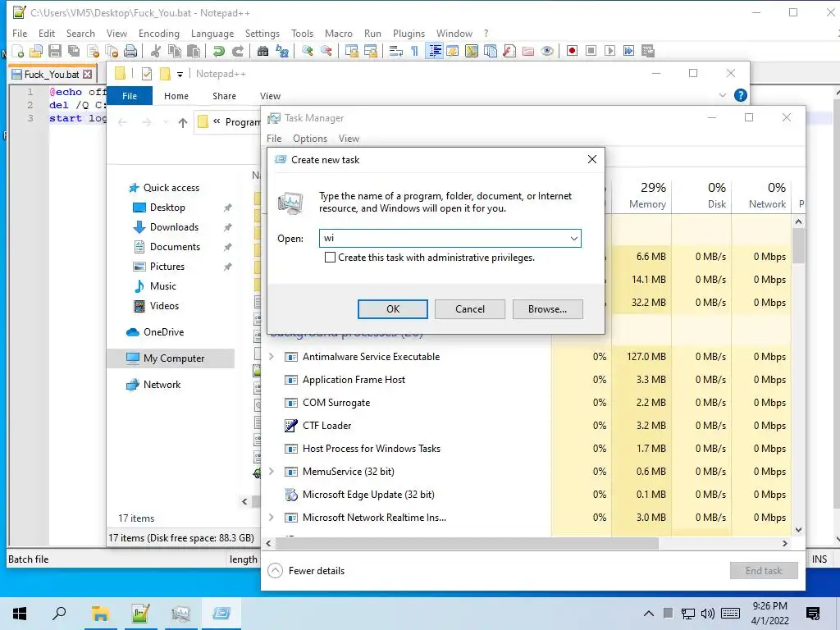Click the Save recorded macro icon
Image resolution: width=840 pixels, height=630 pixels.
pos(648,51)
